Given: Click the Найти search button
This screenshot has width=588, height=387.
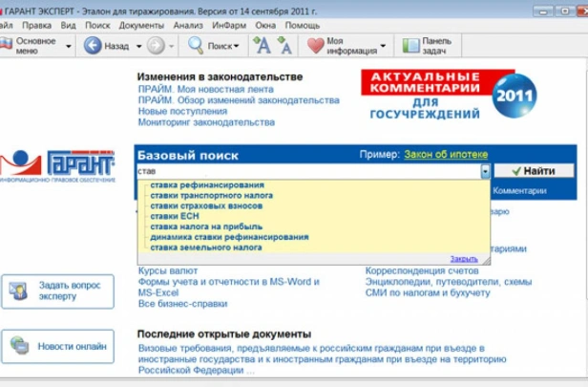Looking at the screenshot, I should coord(534,171).
